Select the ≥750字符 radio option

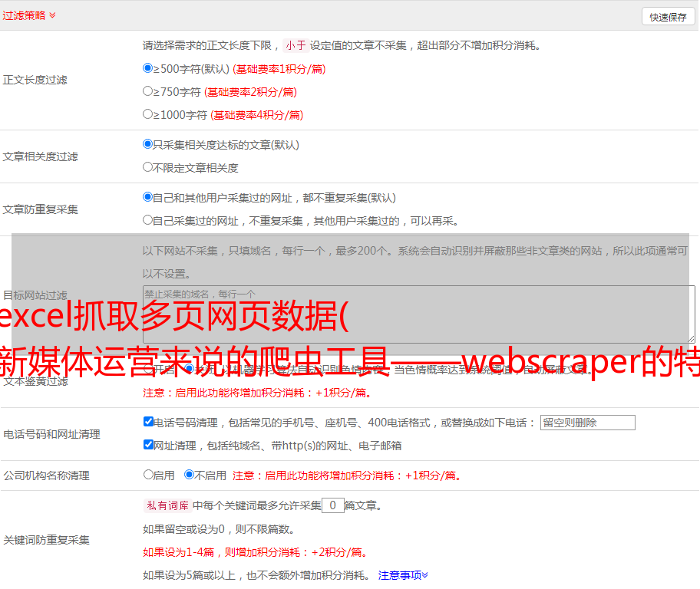click(x=147, y=91)
